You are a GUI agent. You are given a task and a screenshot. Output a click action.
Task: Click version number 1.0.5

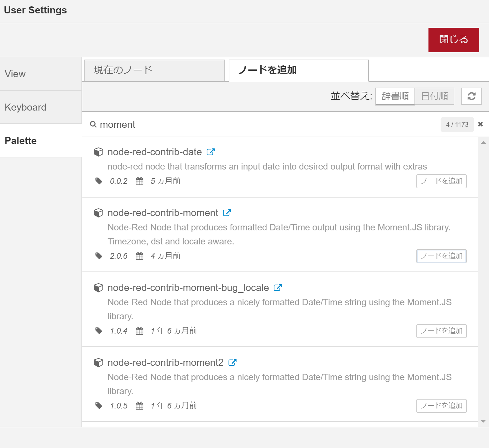(119, 406)
